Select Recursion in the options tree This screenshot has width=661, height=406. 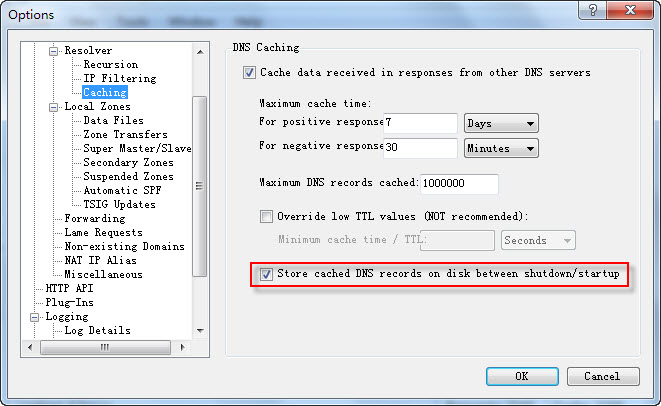[x=110, y=64]
